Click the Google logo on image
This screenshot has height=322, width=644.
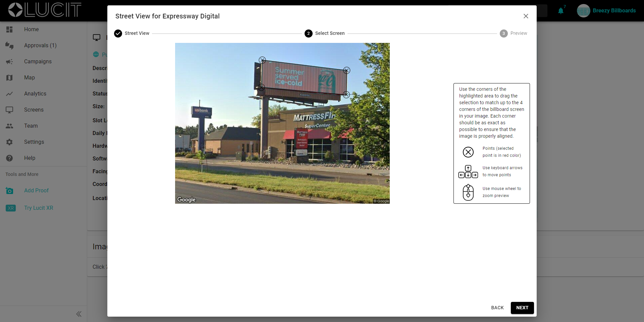(x=186, y=200)
